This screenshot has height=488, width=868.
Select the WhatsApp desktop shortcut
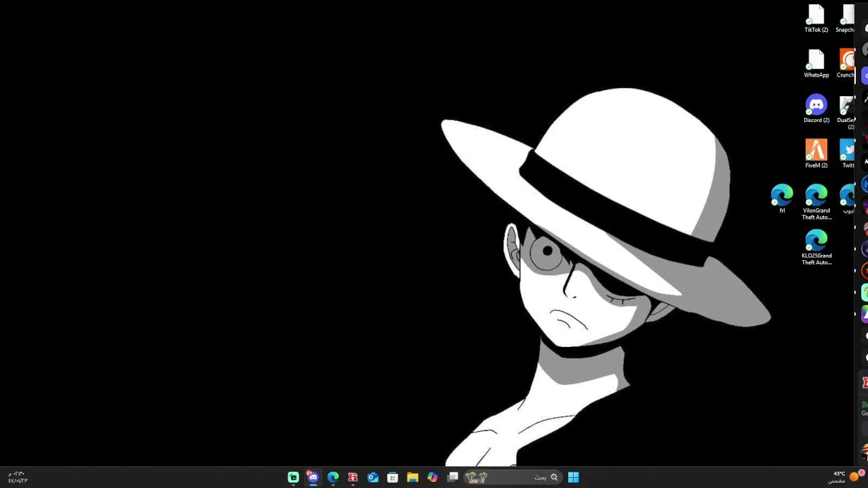coord(816,64)
